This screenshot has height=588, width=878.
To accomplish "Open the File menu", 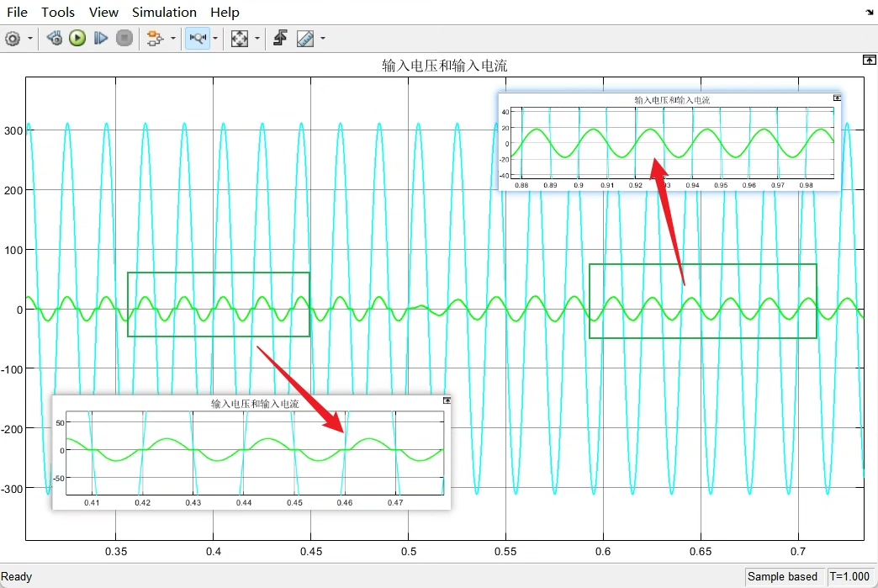I will pos(17,12).
